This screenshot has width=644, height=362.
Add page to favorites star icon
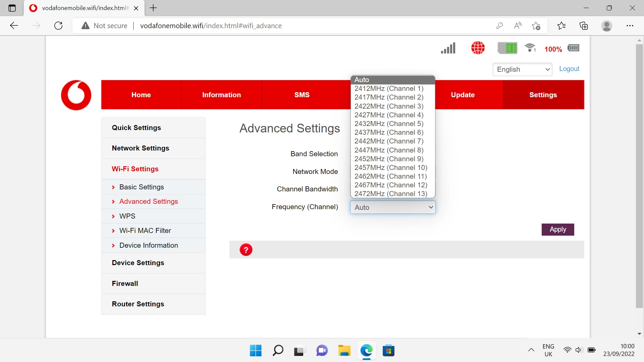(536, 26)
